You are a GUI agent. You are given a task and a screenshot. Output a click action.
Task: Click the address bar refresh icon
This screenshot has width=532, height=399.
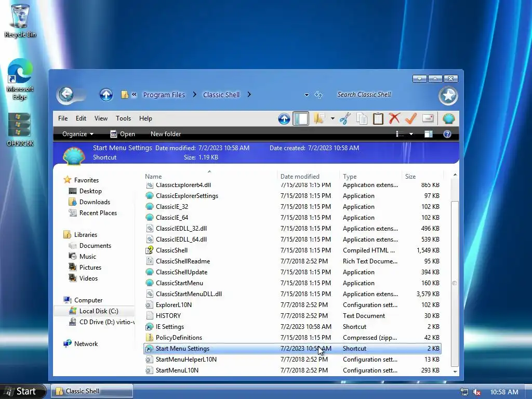(x=318, y=95)
